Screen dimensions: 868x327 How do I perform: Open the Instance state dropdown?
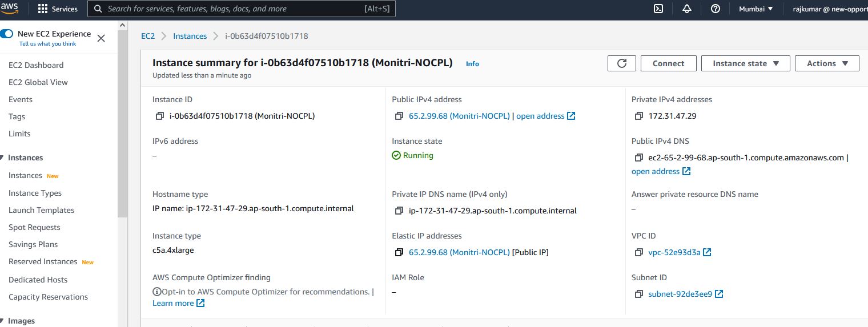point(745,63)
